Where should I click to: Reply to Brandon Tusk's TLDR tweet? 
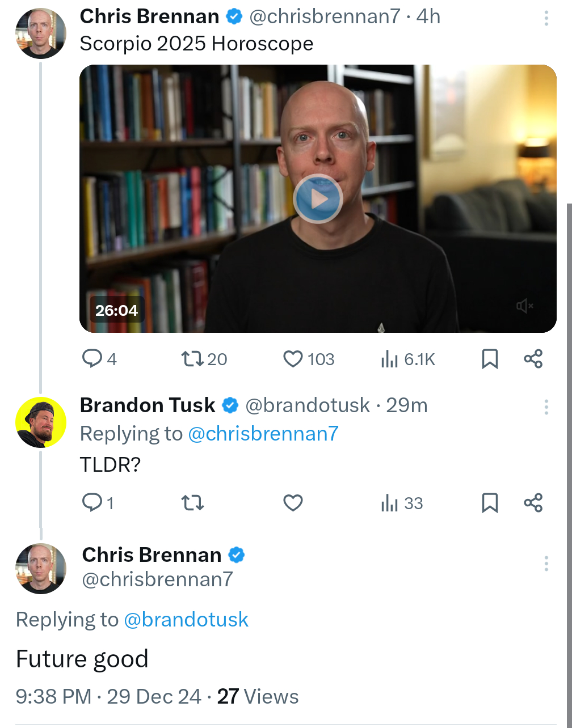point(92,503)
